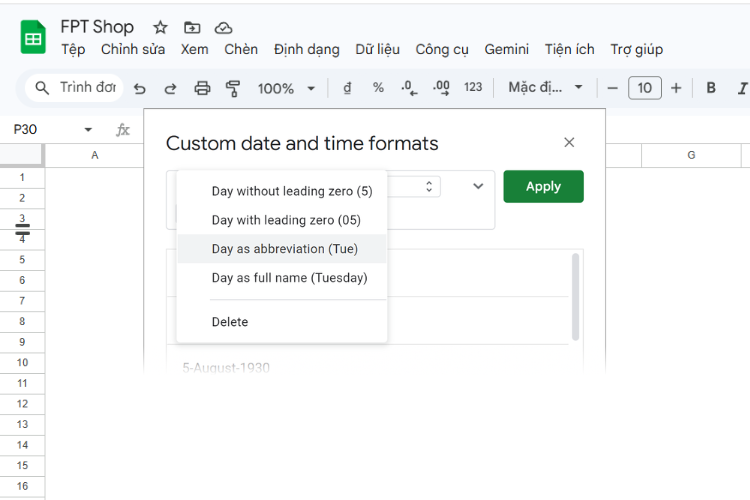This screenshot has width=750, height=500.
Task: Select row 1 header
Action: (x=22, y=178)
